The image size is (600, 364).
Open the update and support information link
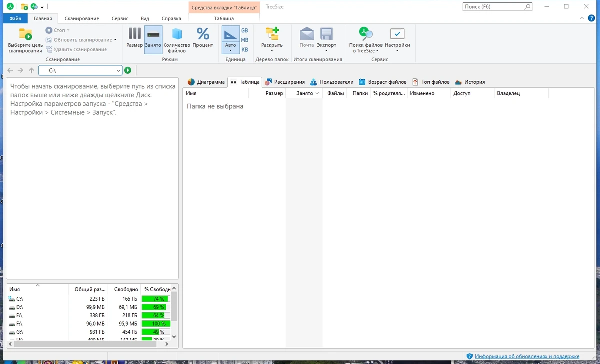click(527, 356)
